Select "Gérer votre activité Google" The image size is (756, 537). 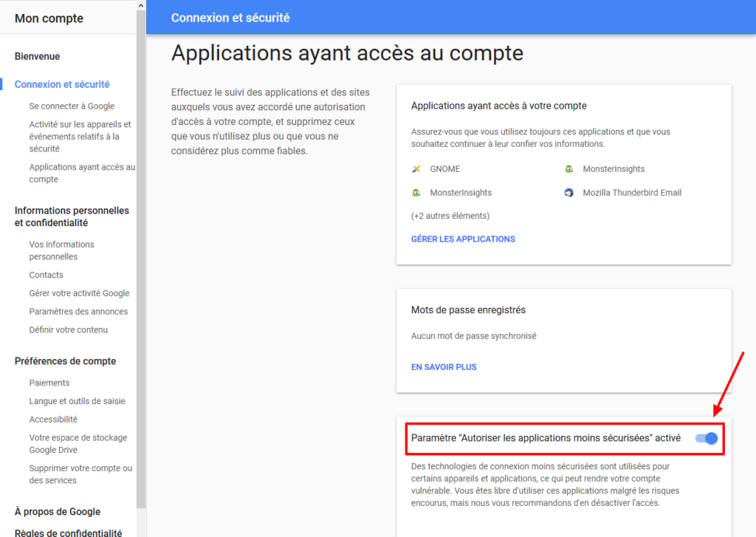79,293
